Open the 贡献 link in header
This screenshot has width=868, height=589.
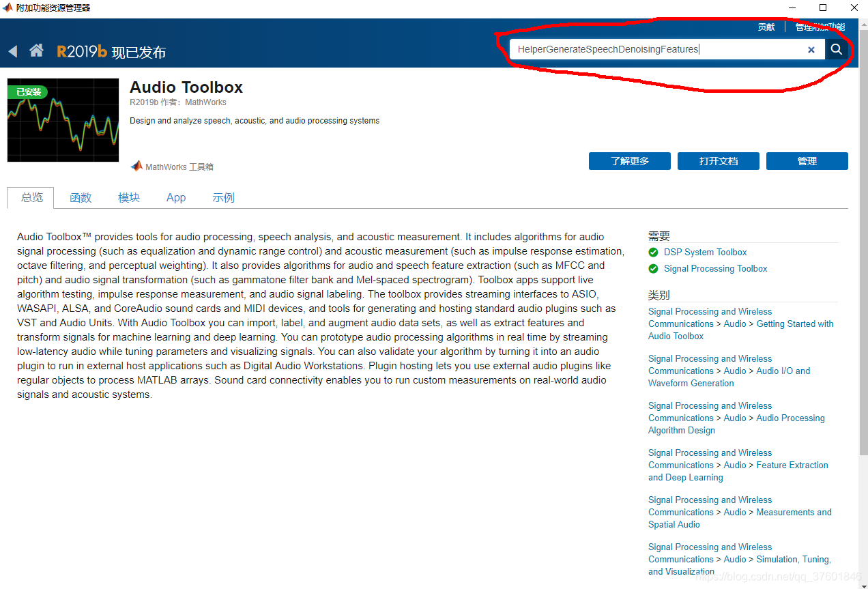click(766, 27)
